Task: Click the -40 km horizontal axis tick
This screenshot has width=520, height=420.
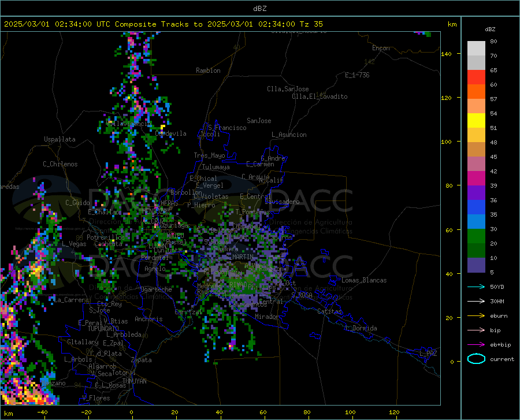Action: coord(42,412)
